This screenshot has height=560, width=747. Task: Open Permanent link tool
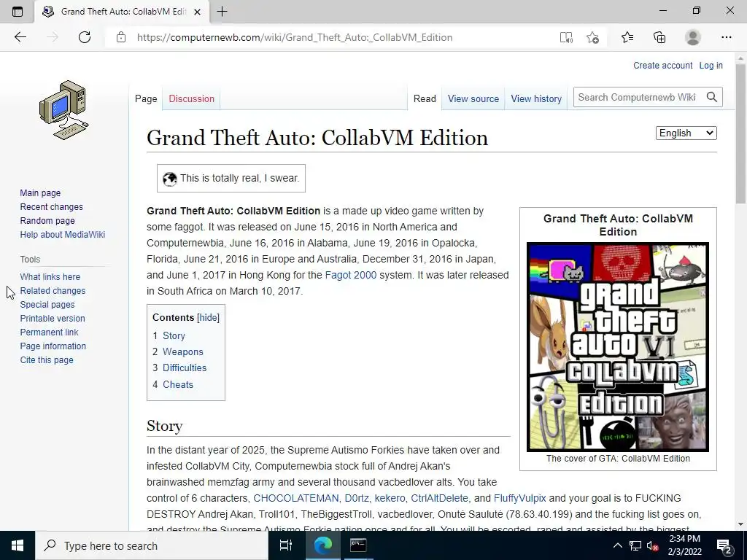coord(49,332)
